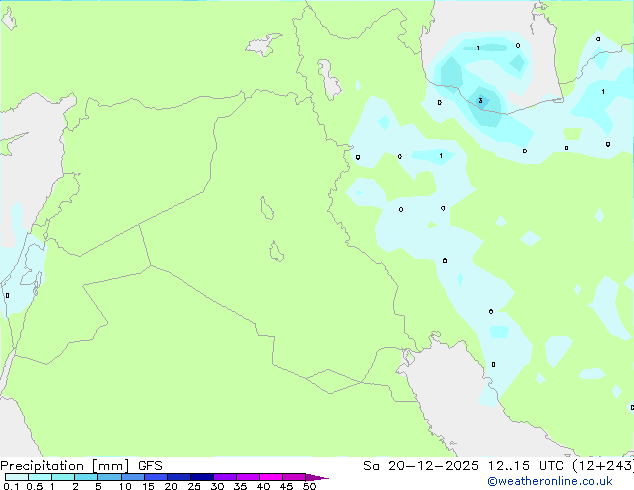This screenshot has width=634, height=490.
Task: Click the "GFS" model label
Action: pos(150,466)
